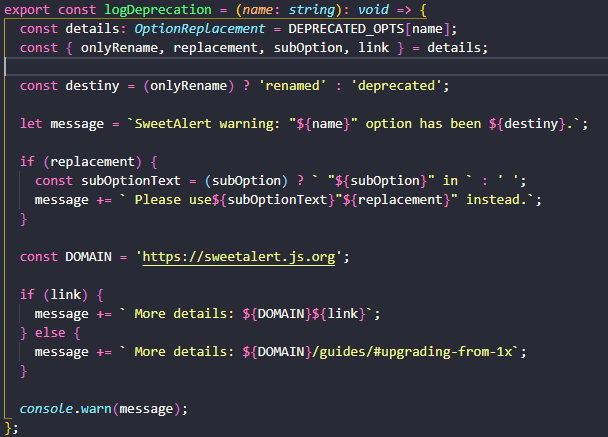608x437 pixels.
Task: Click the word 'instead.' in template
Action: [x=496, y=200]
